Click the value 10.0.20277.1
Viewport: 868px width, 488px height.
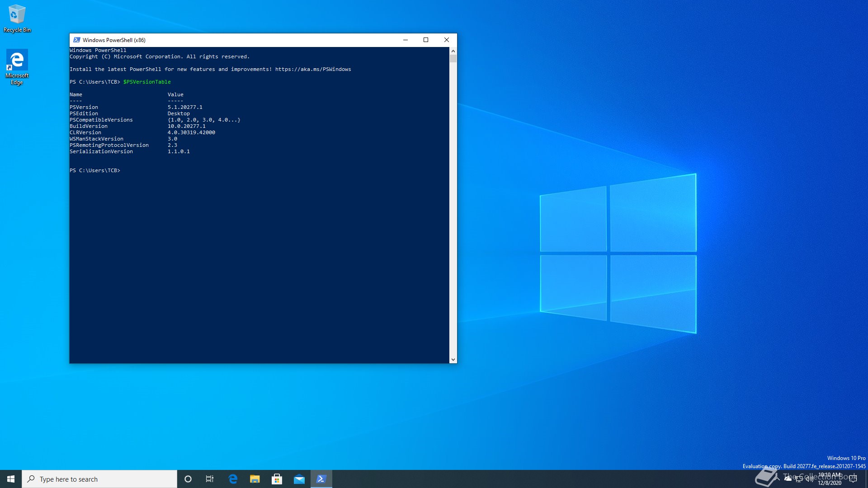pos(186,126)
